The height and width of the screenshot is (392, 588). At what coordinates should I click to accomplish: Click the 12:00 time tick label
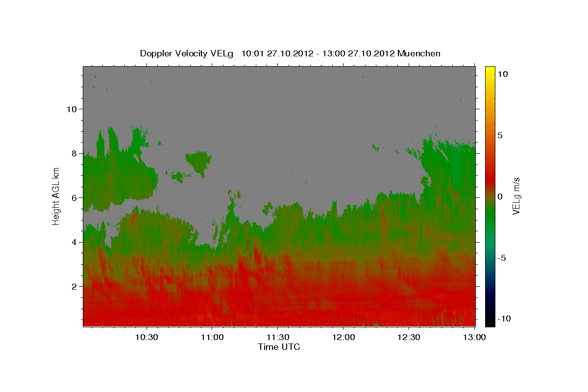click(x=343, y=337)
